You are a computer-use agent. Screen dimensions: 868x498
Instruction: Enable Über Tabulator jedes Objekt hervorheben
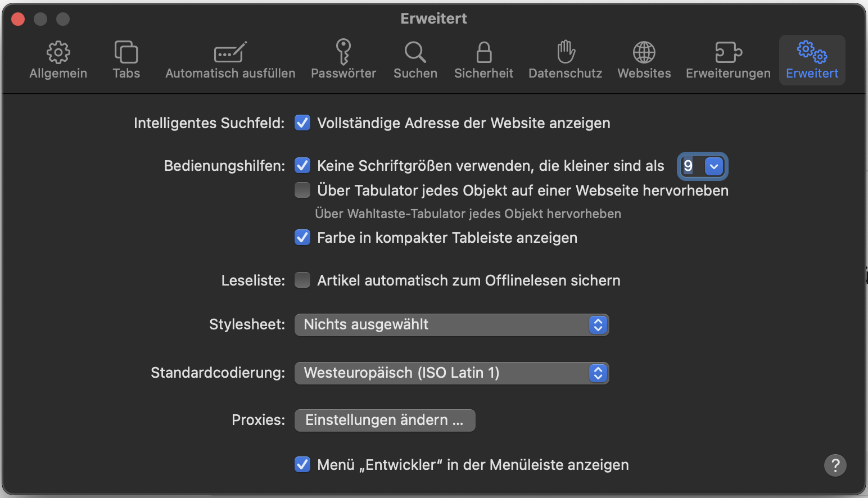pyautogui.click(x=302, y=191)
